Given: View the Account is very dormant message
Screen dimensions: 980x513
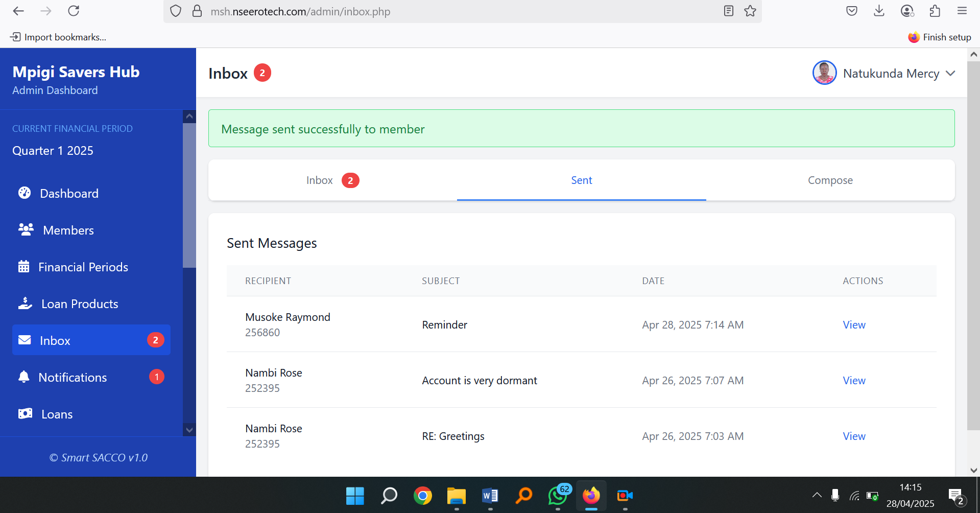Looking at the screenshot, I should click(854, 381).
